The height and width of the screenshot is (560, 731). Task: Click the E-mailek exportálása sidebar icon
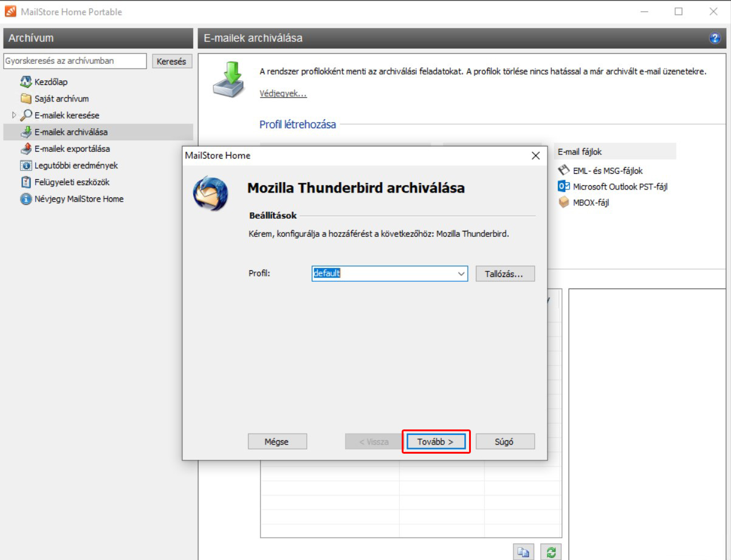[x=26, y=149]
